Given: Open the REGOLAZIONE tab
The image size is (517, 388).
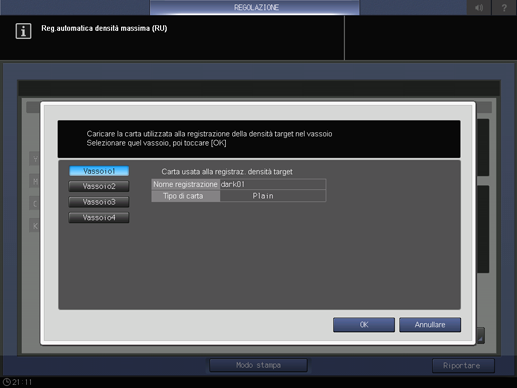Looking at the screenshot, I should (255, 7).
